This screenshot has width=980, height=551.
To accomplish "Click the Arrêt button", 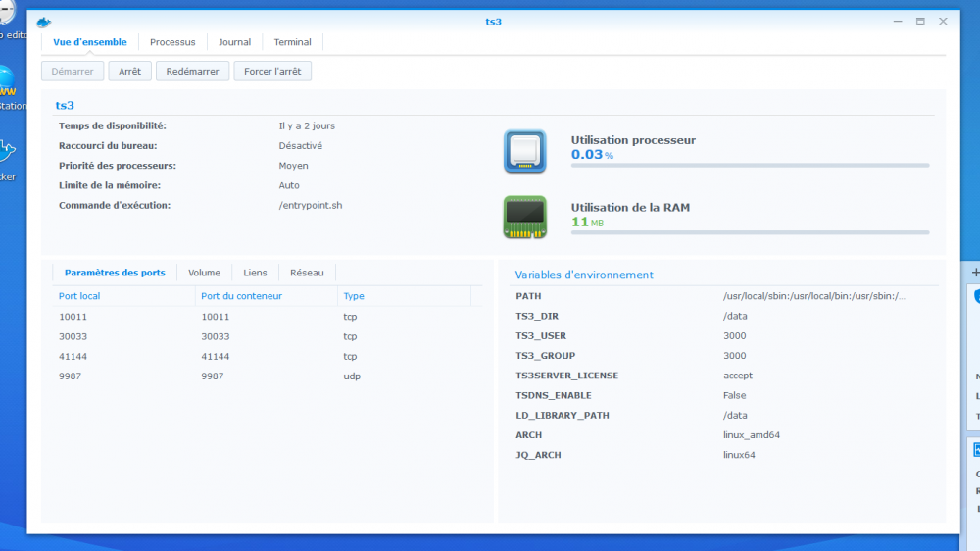I will [130, 72].
